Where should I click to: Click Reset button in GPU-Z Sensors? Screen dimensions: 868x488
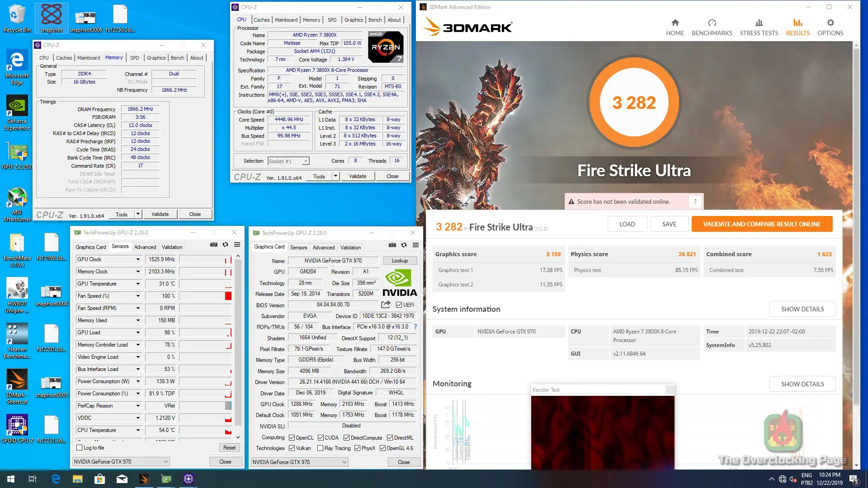[229, 448]
